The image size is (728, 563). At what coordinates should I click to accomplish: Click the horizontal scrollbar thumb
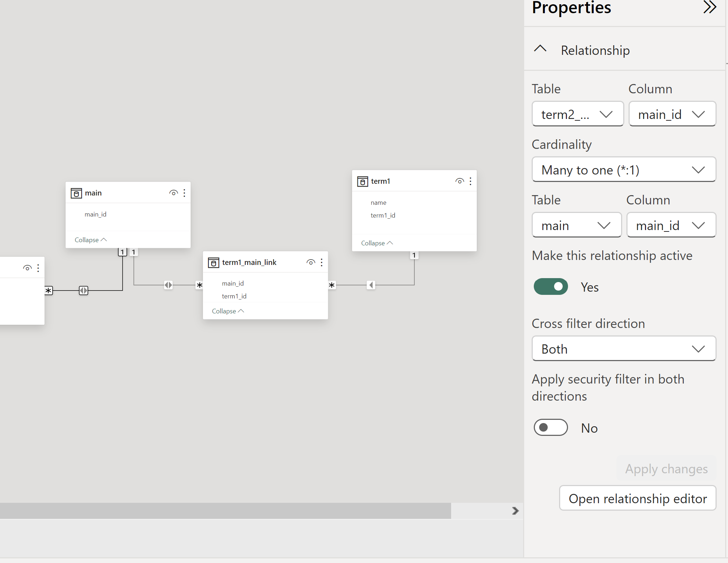(x=225, y=511)
